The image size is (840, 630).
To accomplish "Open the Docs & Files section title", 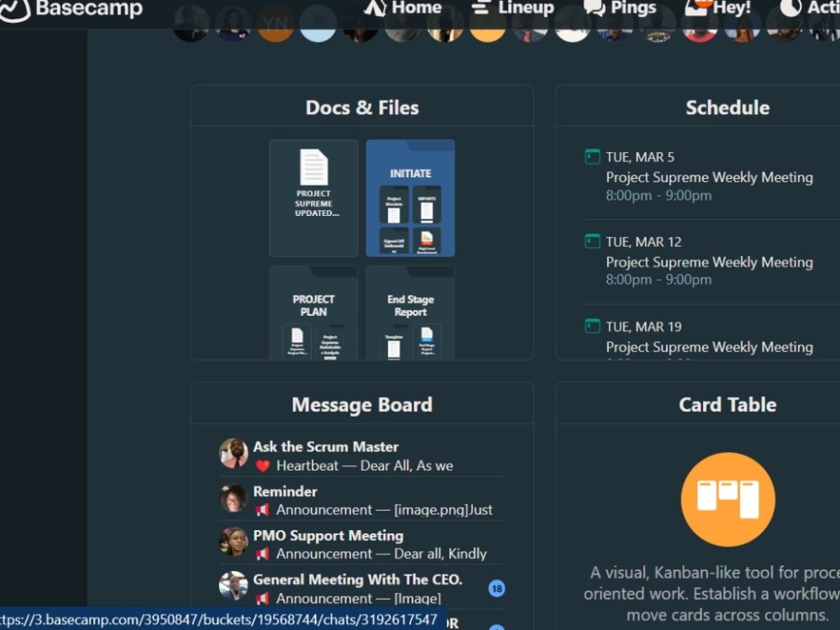I will [362, 108].
